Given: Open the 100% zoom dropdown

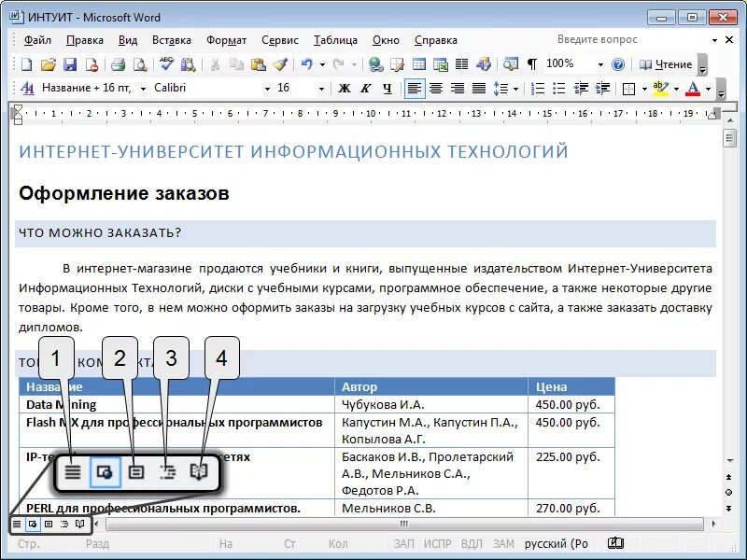Looking at the screenshot, I should (600, 64).
